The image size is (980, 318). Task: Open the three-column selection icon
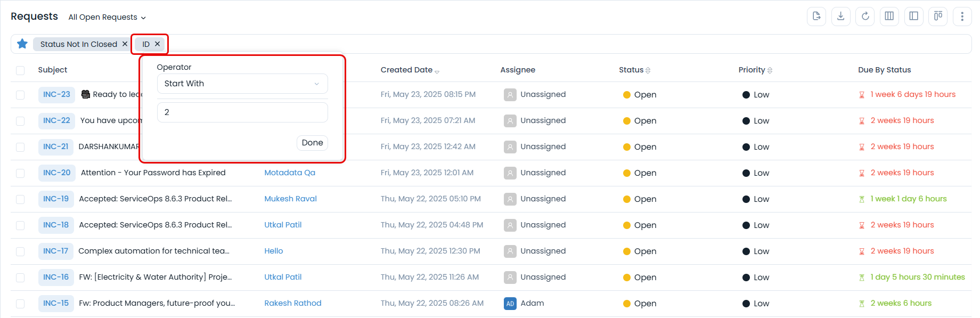[x=889, y=16]
